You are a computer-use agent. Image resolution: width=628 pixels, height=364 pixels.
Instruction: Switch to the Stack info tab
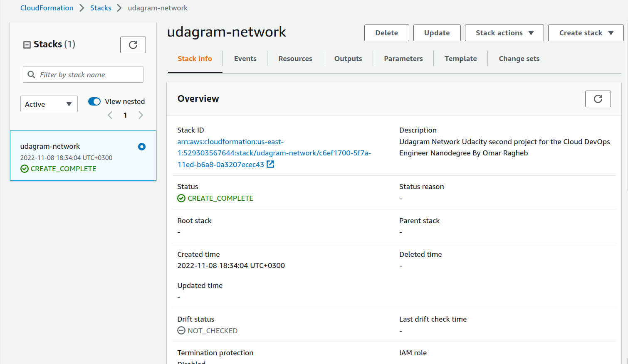point(195,59)
